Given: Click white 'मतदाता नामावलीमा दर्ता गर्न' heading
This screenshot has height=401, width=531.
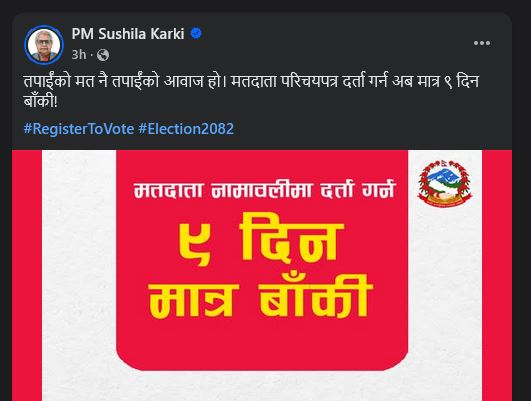Looking at the screenshot, I should (264, 189).
